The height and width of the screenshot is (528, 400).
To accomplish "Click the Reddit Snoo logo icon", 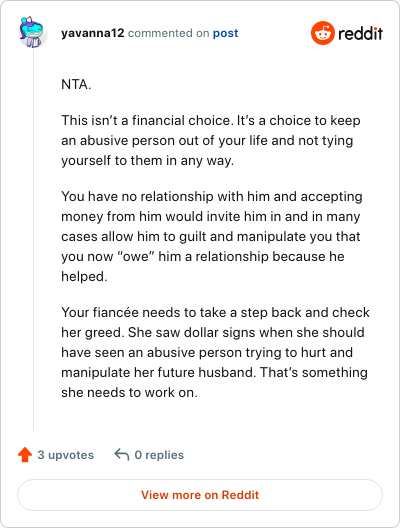I will (323, 33).
